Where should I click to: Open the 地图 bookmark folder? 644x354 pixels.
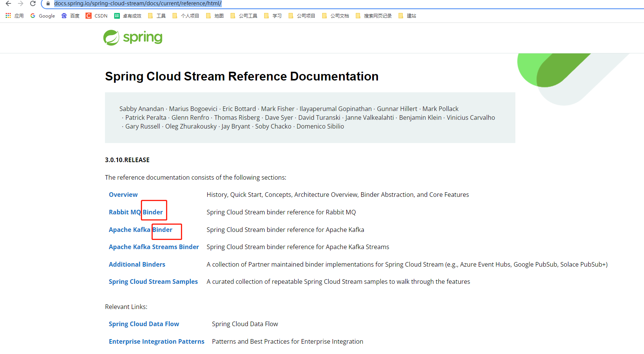(x=215, y=16)
